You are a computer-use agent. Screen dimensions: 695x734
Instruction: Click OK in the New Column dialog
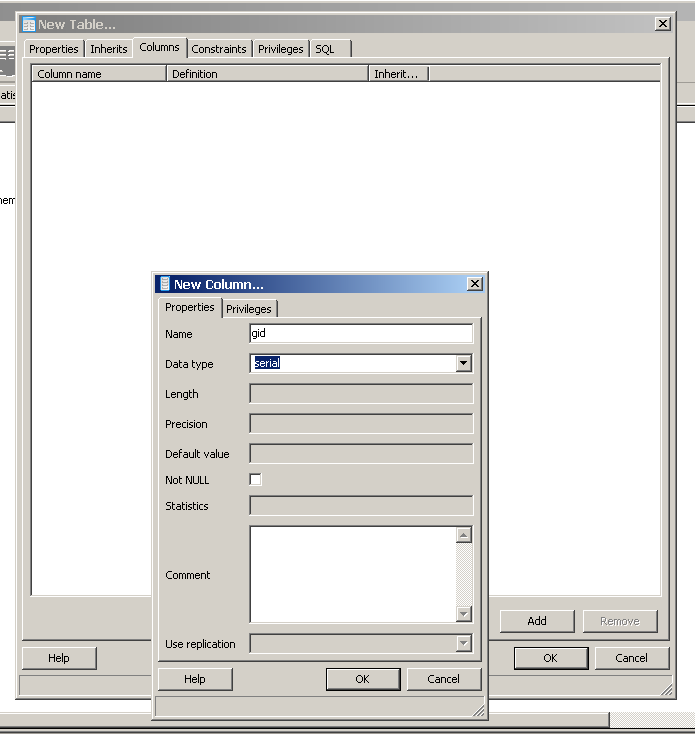362,679
